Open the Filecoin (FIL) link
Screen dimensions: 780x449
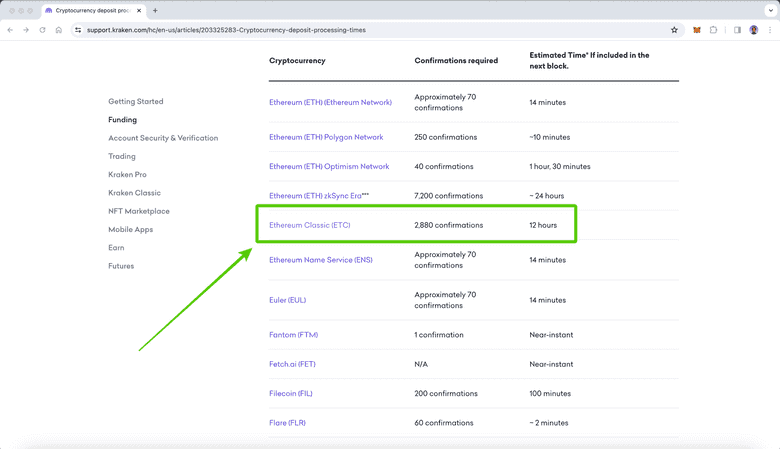point(290,393)
